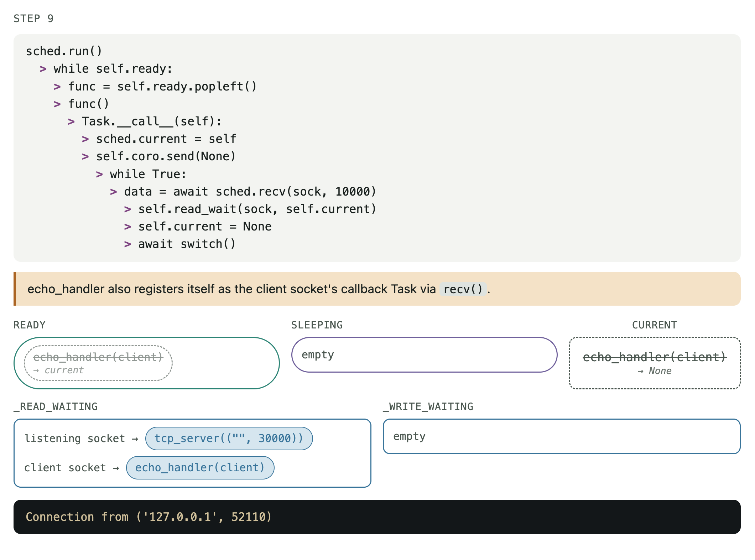
Task: Click 'Task.__call__(self):' line
Action: pyautogui.click(x=152, y=121)
